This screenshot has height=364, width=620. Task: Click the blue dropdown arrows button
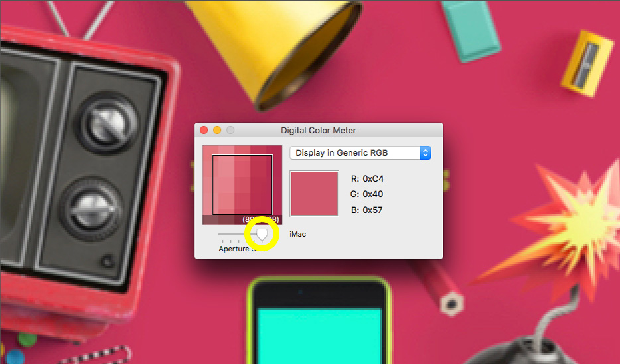426,152
